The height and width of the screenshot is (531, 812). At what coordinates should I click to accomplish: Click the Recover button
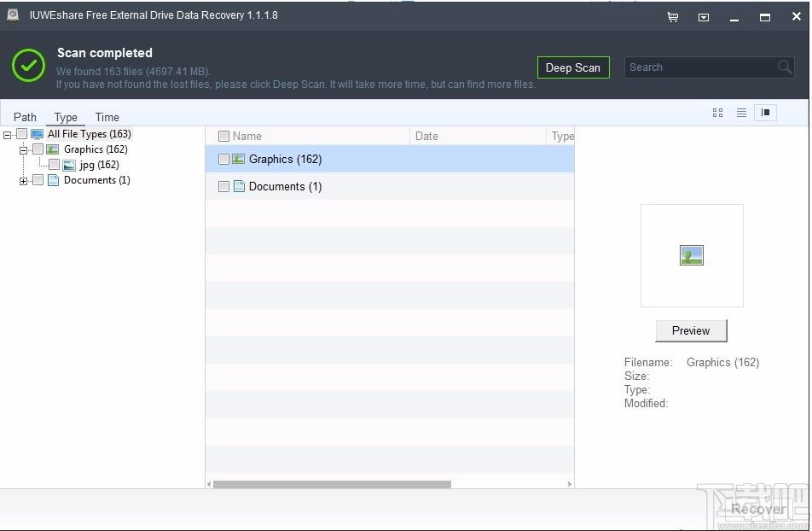(758, 509)
